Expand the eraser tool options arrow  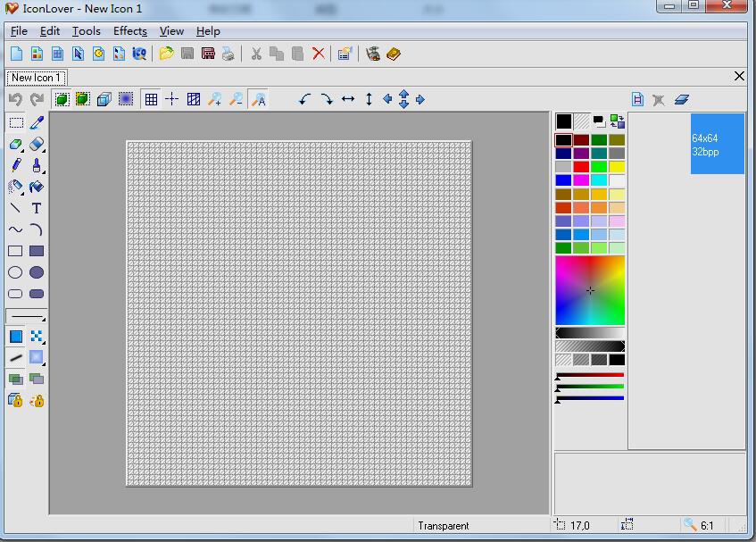click(x=43, y=150)
